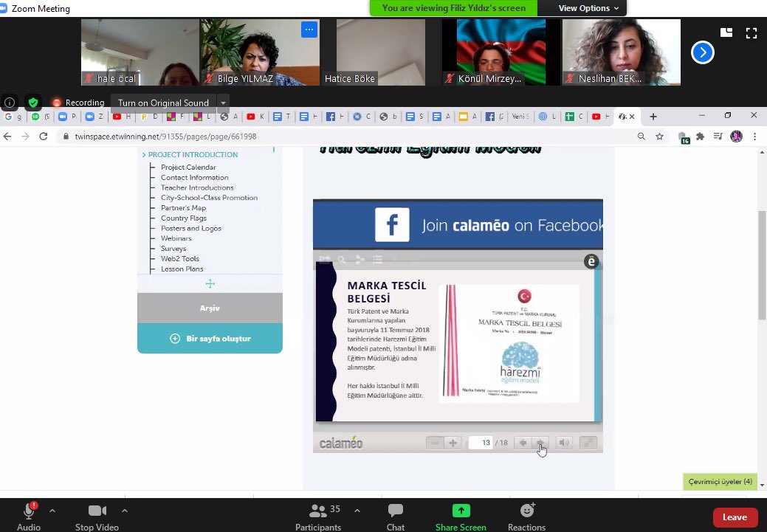The image size is (767, 532).
Task: Zoom in the Calaméo document
Action: 453,443
